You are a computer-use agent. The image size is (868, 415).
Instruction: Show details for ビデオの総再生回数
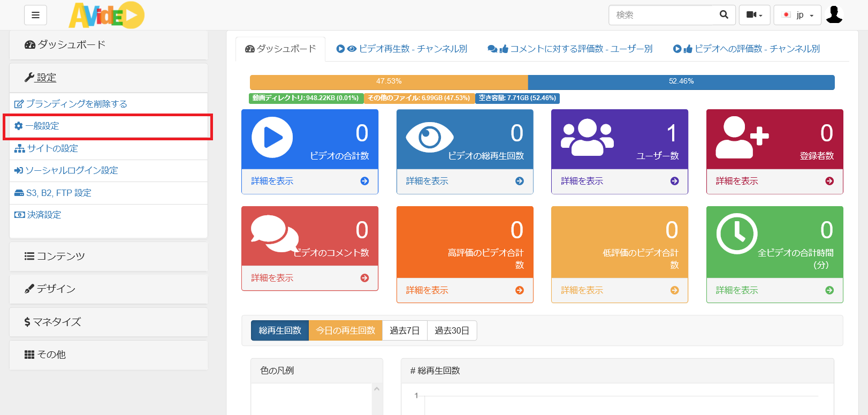click(x=427, y=181)
